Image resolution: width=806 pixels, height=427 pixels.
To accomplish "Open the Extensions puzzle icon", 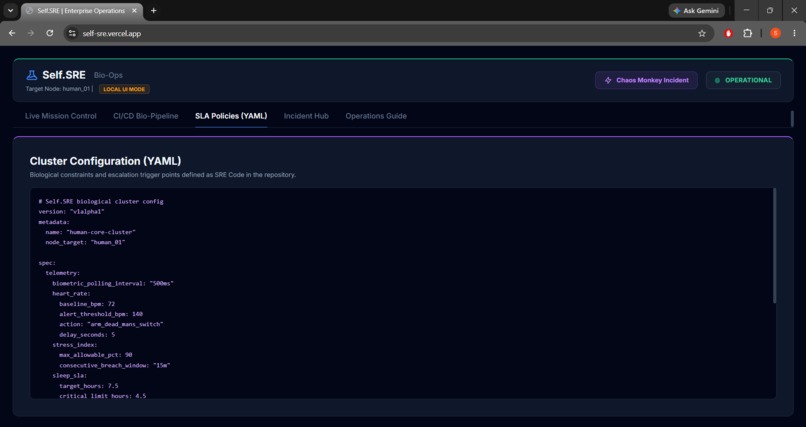I will (x=747, y=33).
